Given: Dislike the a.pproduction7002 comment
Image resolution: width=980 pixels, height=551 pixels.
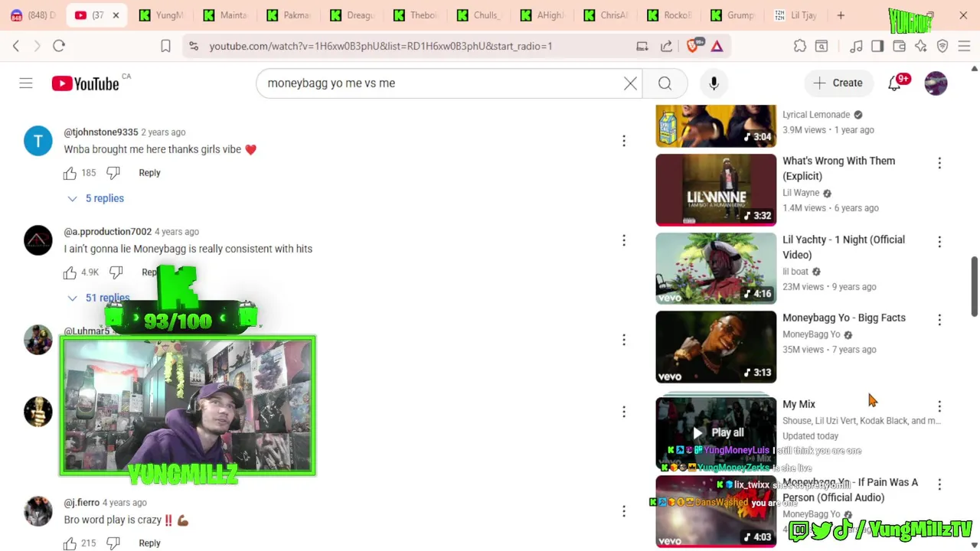Looking at the screenshot, I should point(116,272).
